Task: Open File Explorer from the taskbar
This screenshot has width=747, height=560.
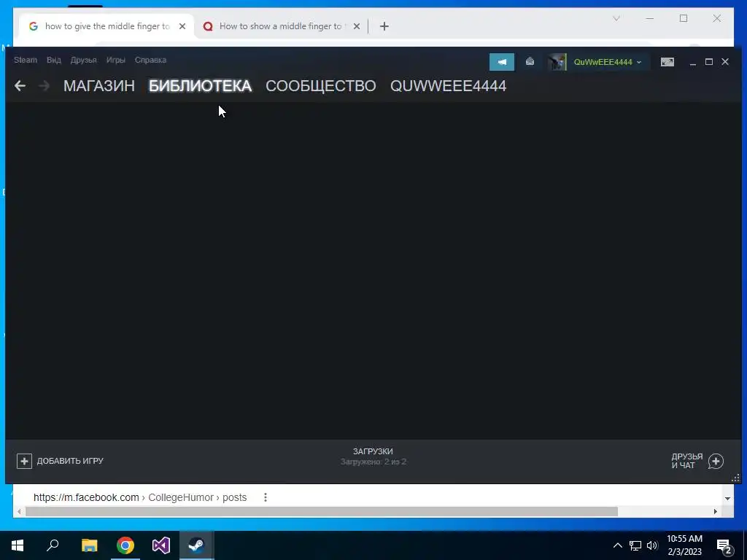Action: coord(89,545)
